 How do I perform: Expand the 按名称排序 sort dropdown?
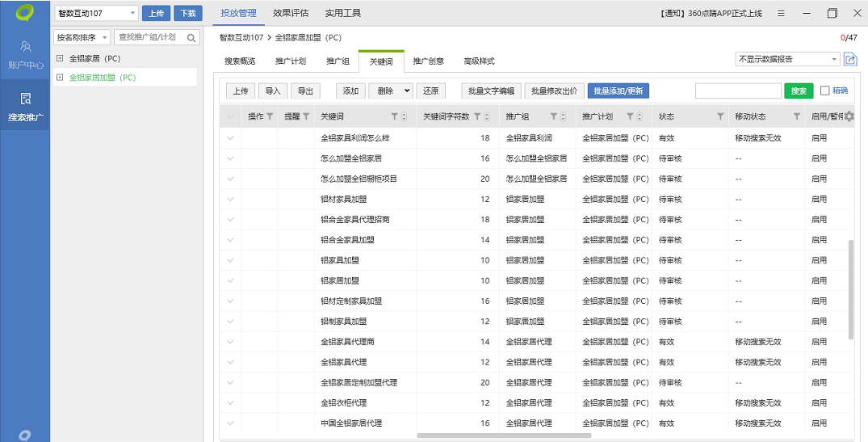pyautogui.click(x=82, y=37)
